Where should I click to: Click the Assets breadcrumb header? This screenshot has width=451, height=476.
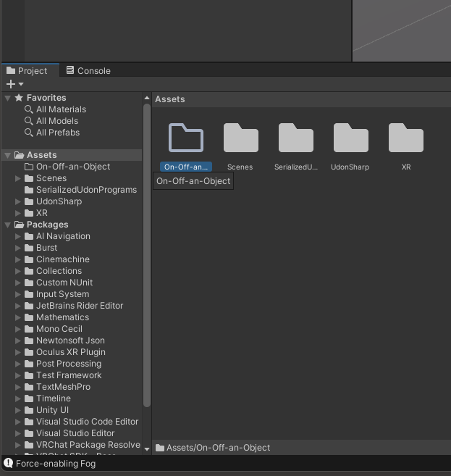pyautogui.click(x=170, y=99)
